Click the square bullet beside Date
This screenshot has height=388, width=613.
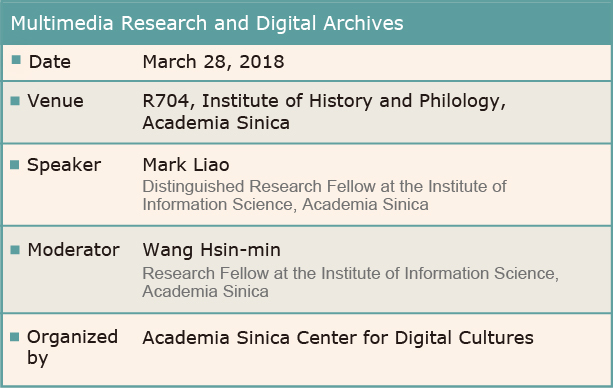pyautogui.click(x=16, y=59)
